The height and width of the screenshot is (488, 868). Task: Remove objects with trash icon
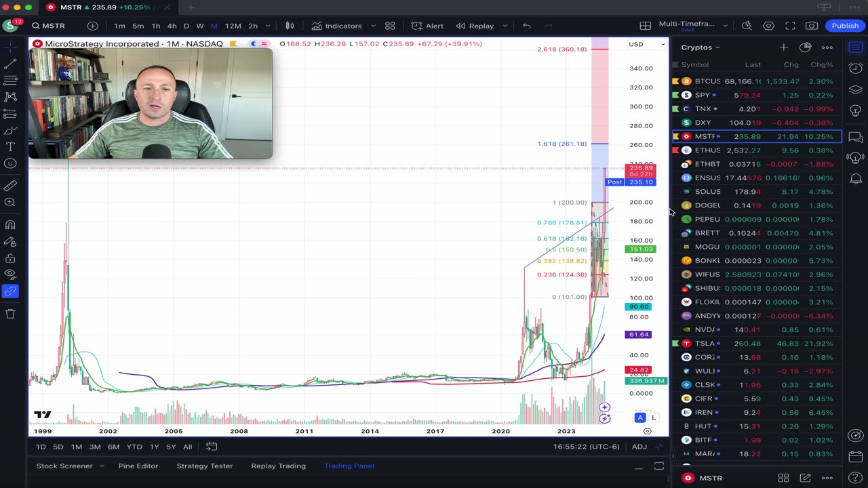[x=10, y=314]
